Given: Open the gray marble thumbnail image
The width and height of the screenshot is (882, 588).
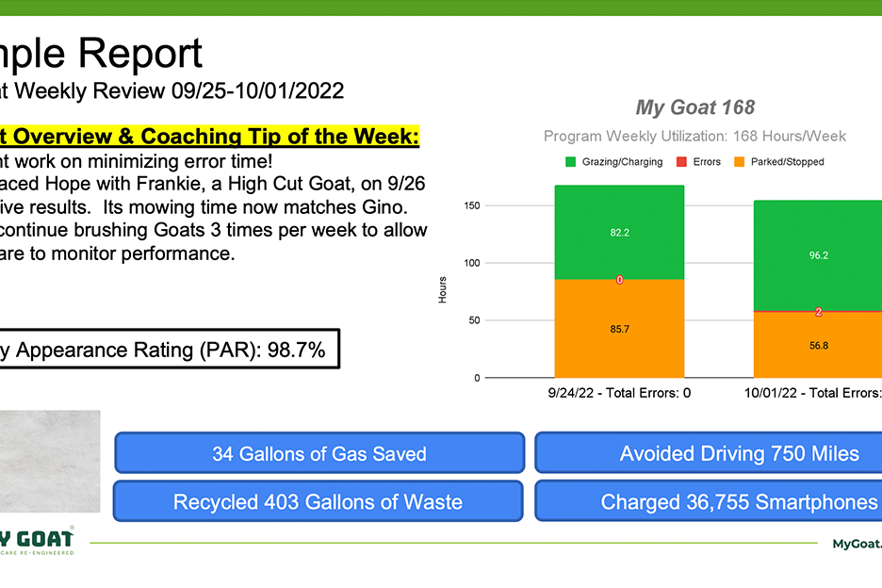Looking at the screenshot, I should tap(50, 461).
